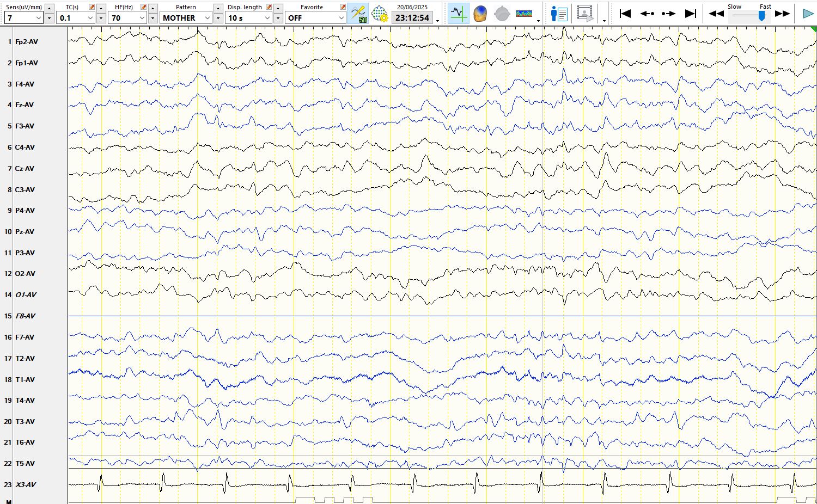Toggle the waveform cursor measurement tool
This screenshot has height=504, width=817.
(x=458, y=14)
